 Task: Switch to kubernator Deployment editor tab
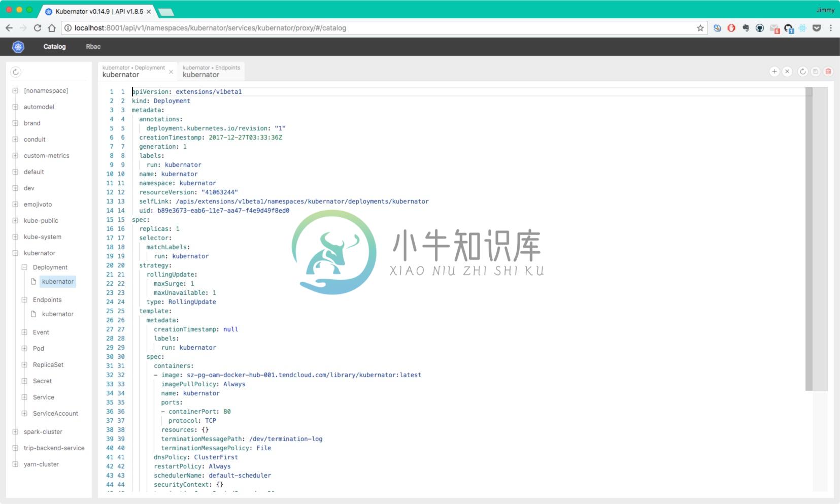133,72
